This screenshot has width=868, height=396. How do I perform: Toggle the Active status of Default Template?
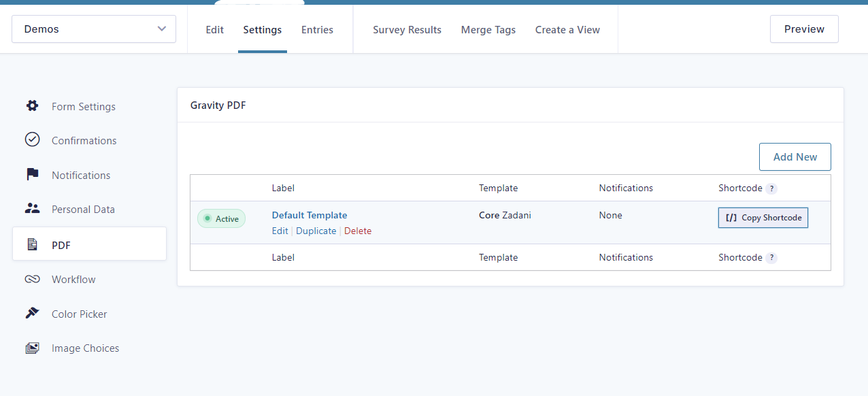(221, 218)
